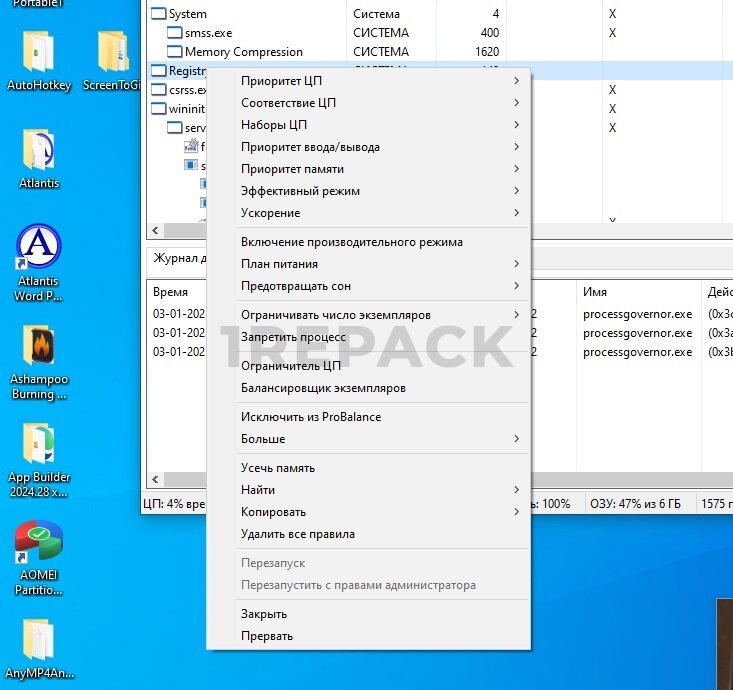Click the Имя column header in log

tap(595, 292)
